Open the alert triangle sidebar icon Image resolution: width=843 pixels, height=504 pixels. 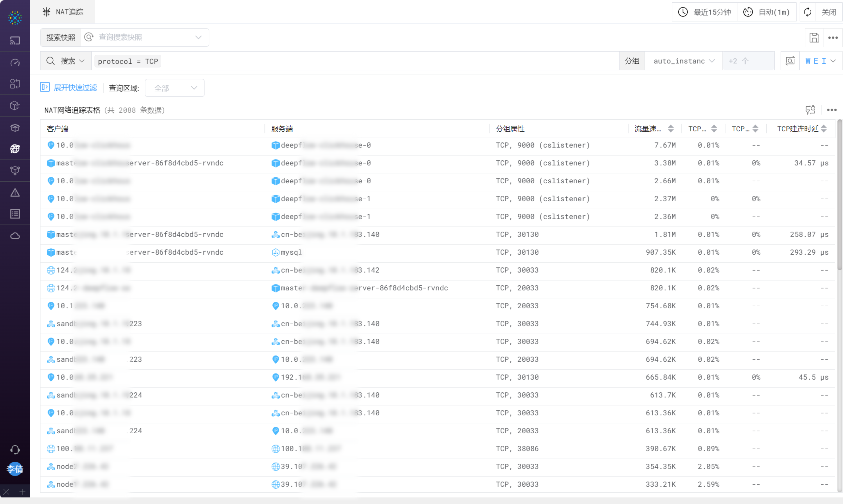[15, 193]
